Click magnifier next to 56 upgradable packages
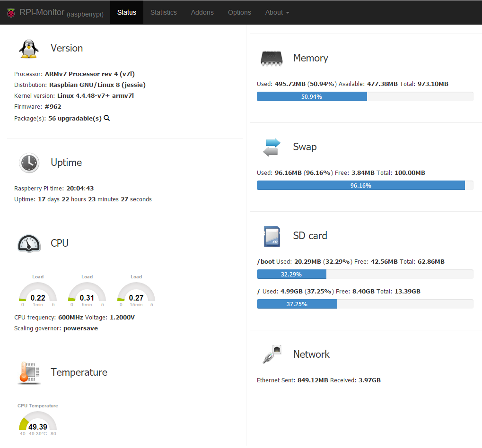Viewport: 482px width, 448px height. point(107,118)
